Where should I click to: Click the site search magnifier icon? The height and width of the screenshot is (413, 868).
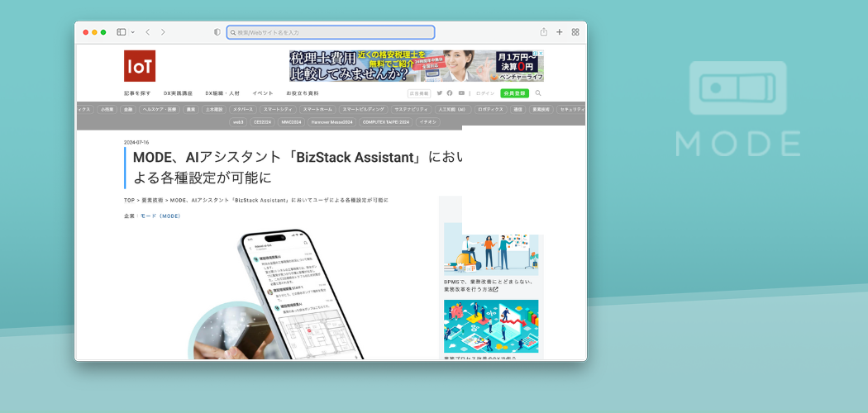click(x=538, y=93)
